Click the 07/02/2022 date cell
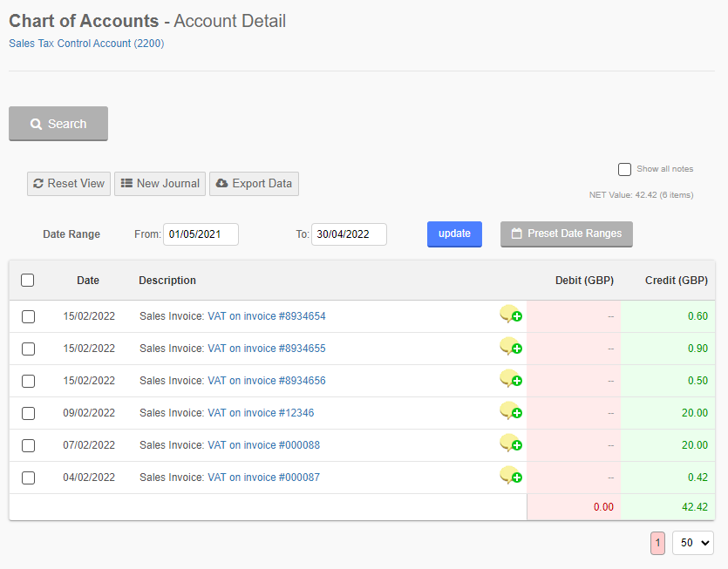728x569 pixels. click(x=89, y=445)
